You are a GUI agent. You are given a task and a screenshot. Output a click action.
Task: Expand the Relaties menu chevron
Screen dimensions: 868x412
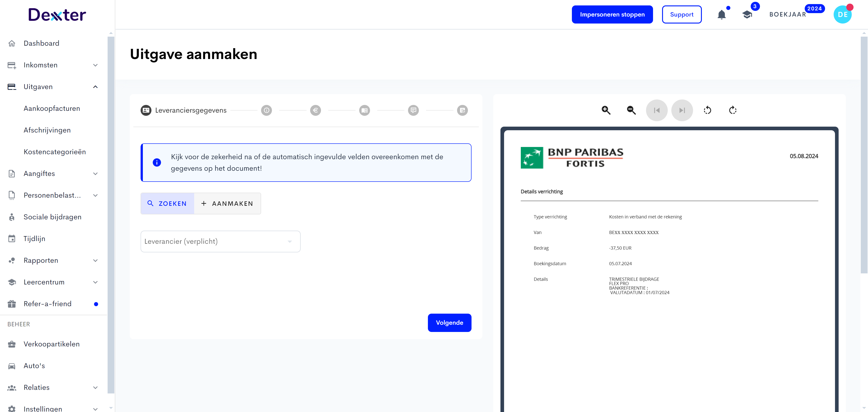tap(95, 388)
